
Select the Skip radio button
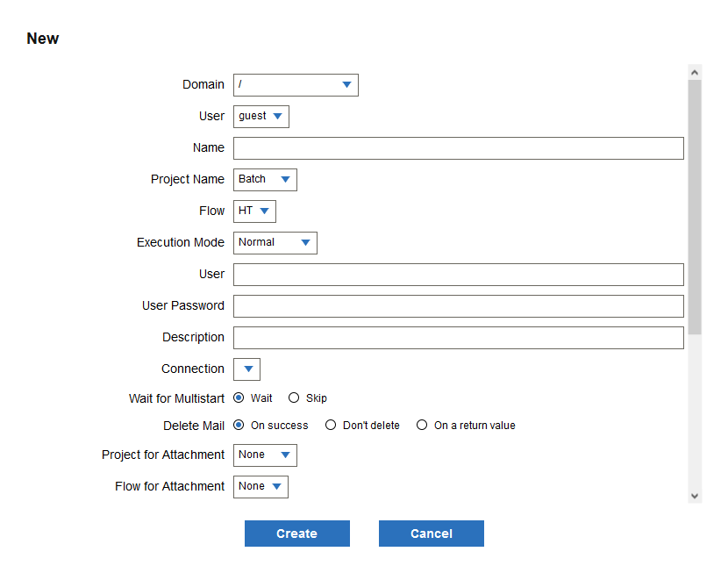pyautogui.click(x=294, y=398)
